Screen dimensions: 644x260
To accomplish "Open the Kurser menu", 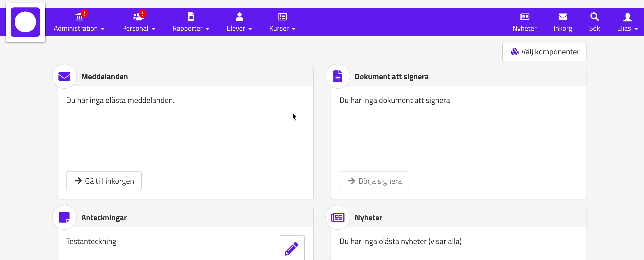I will tap(283, 28).
